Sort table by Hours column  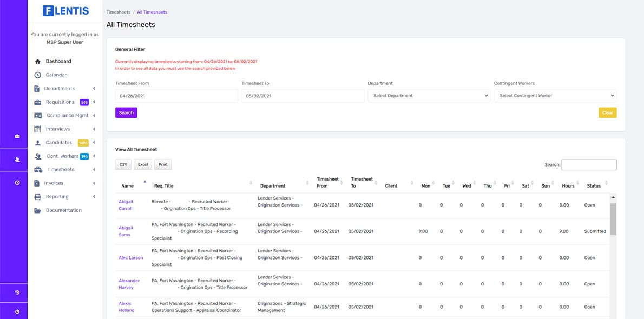point(568,186)
